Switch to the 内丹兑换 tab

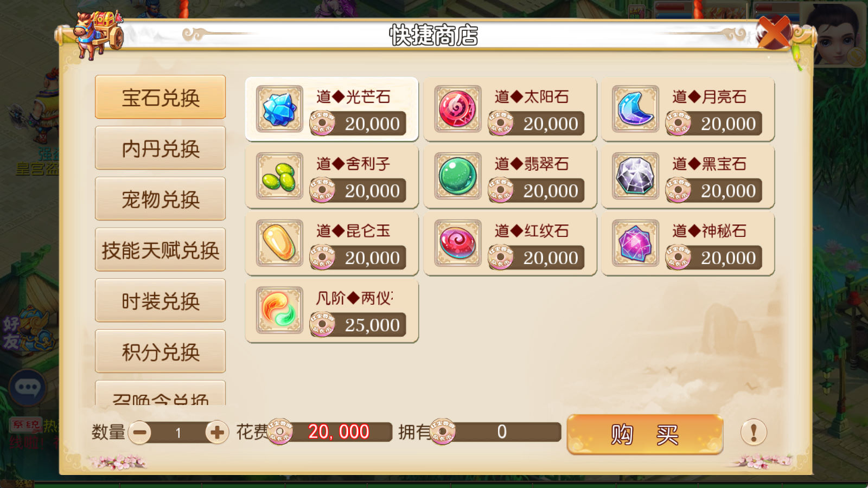[x=161, y=148]
